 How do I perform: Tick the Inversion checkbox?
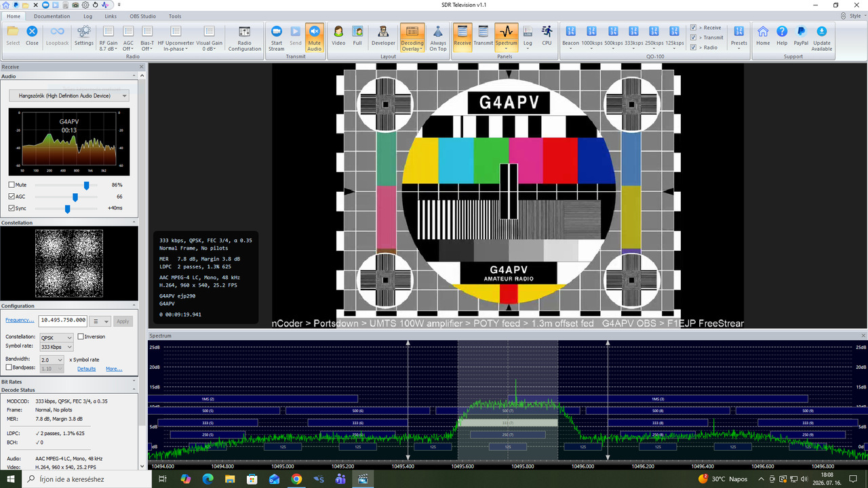point(81,337)
